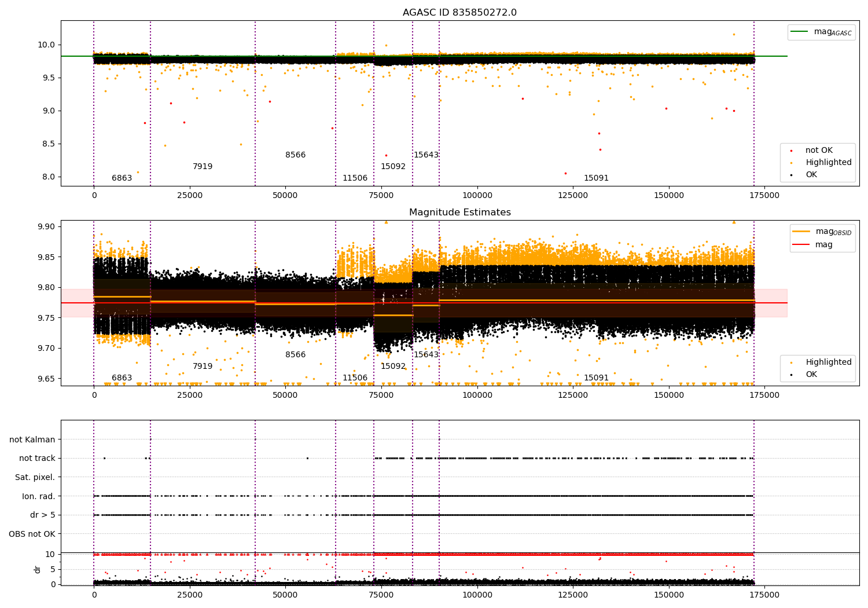Viewport: 868px width, 608px height.
Task: Click the "Sat. pixel." axis label
Action: pos(35,478)
